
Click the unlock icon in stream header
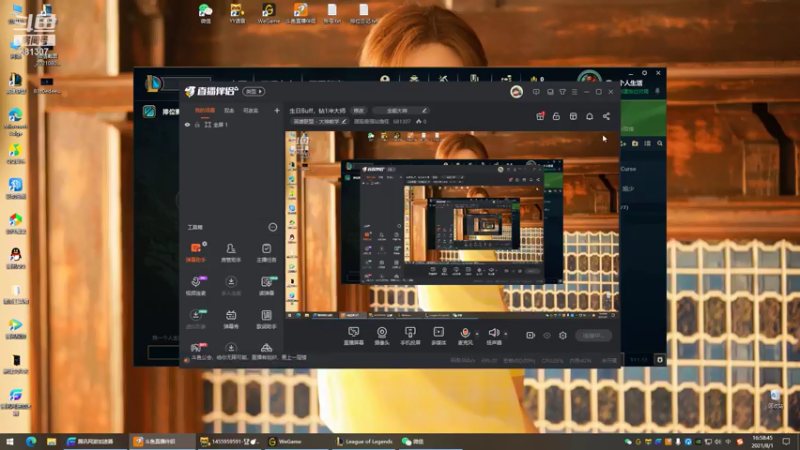click(556, 116)
